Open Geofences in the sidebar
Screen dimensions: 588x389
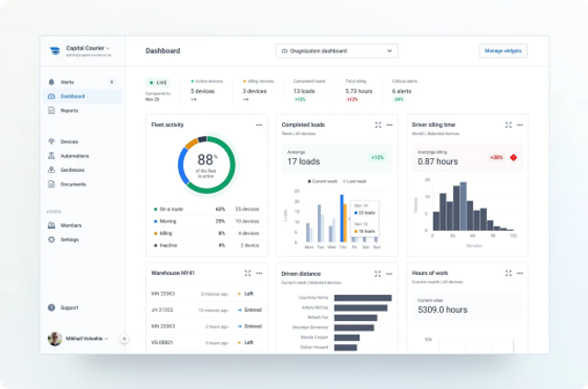click(x=82, y=170)
